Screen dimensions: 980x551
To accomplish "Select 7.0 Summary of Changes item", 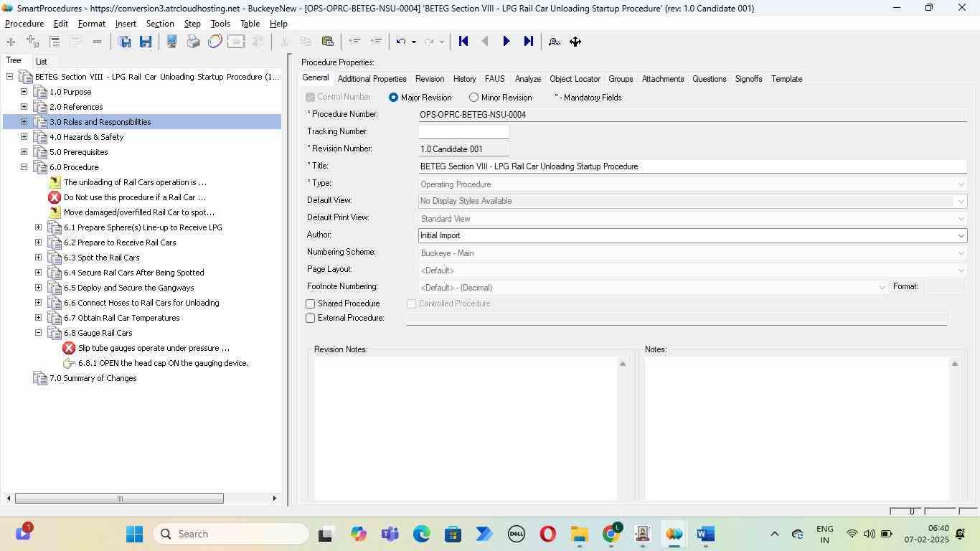I will [x=93, y=378].
